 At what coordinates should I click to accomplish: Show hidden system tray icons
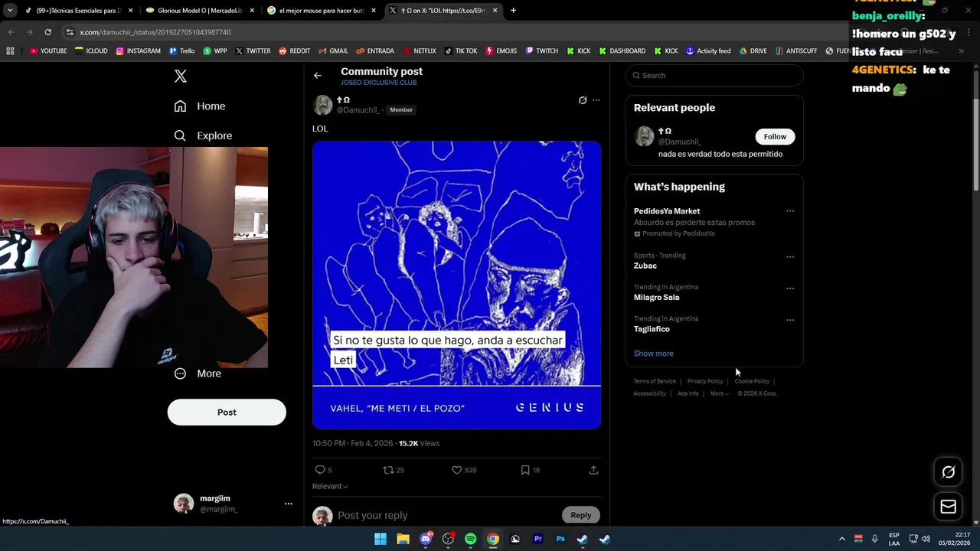[841, 539]
